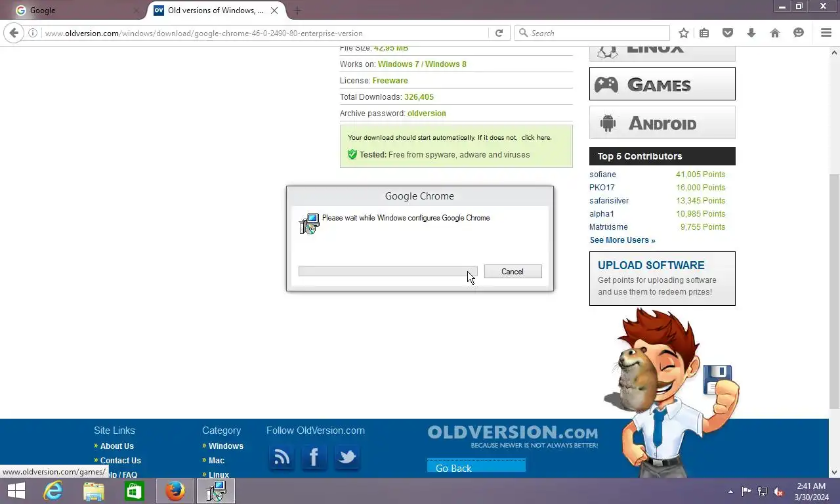Open a new tab with plus button
The width and height of the screenshot is (840, 504).
297,10
